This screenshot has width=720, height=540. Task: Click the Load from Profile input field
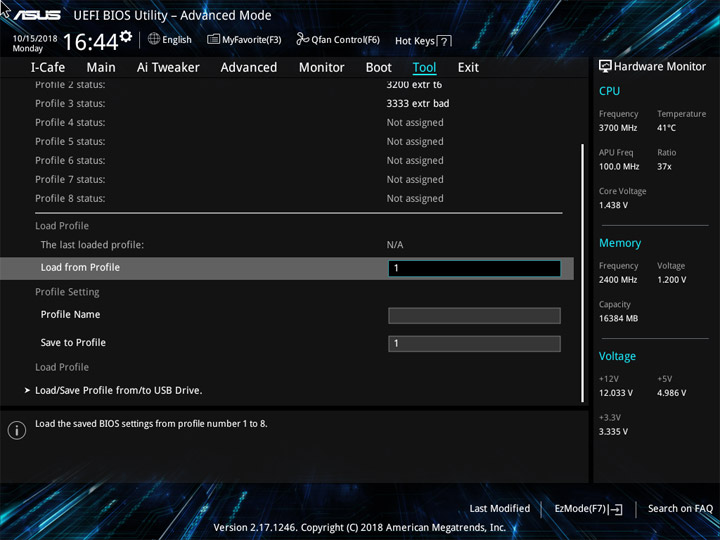coord(474,268)
